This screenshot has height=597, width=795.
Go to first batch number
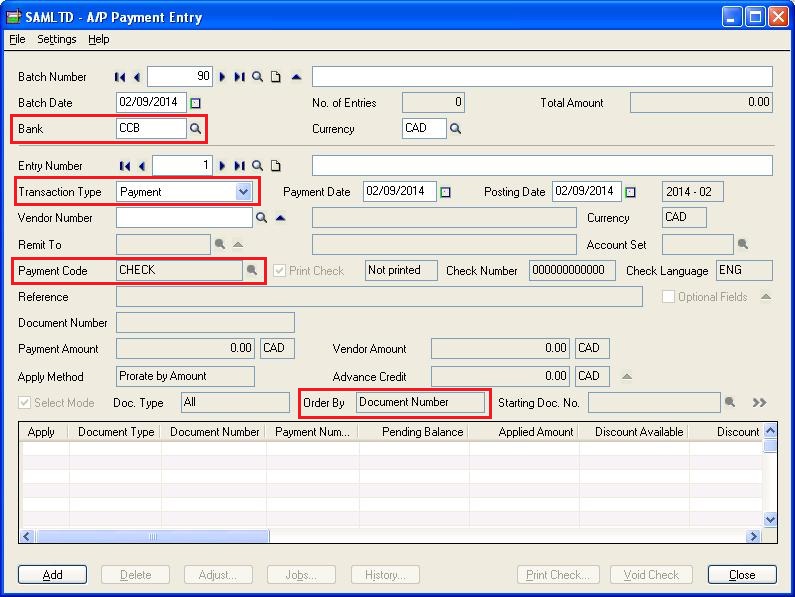pos(120,77)
